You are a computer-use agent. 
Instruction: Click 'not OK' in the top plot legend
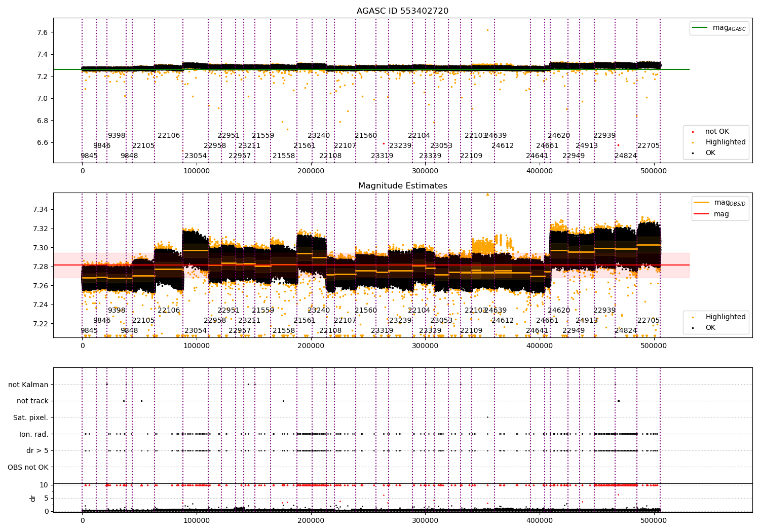tap(717, 132)
